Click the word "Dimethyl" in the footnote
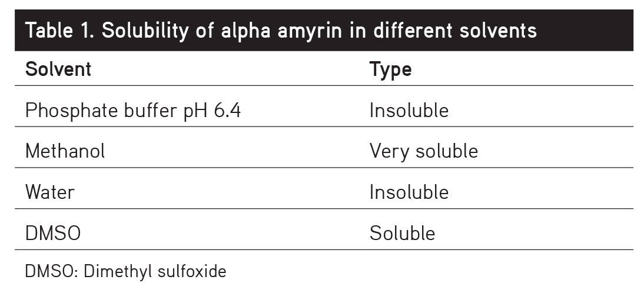Viewport: 644px width, 303px height. point(115,271)
